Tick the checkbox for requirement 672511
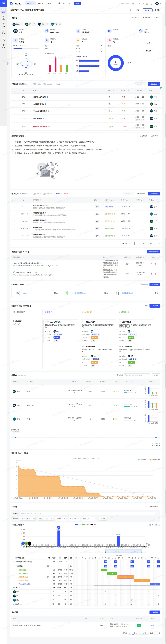This screenshot has height=644, width=166. (14, 126)
